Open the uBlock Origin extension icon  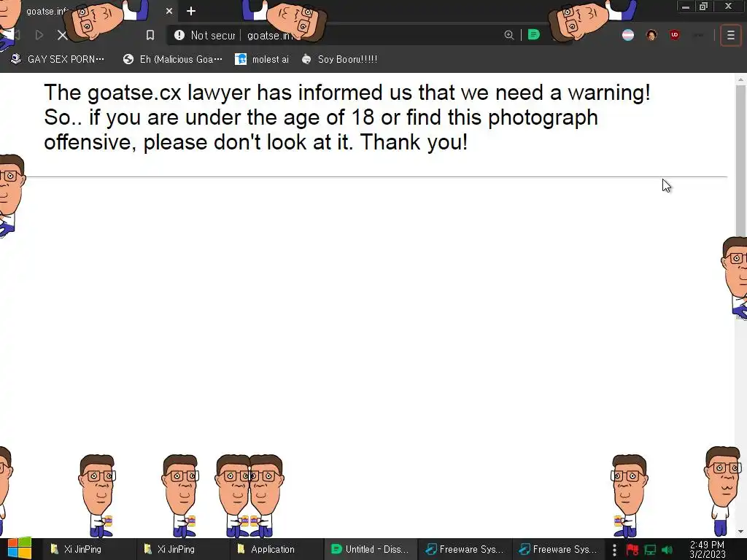(x=675, y=35)
